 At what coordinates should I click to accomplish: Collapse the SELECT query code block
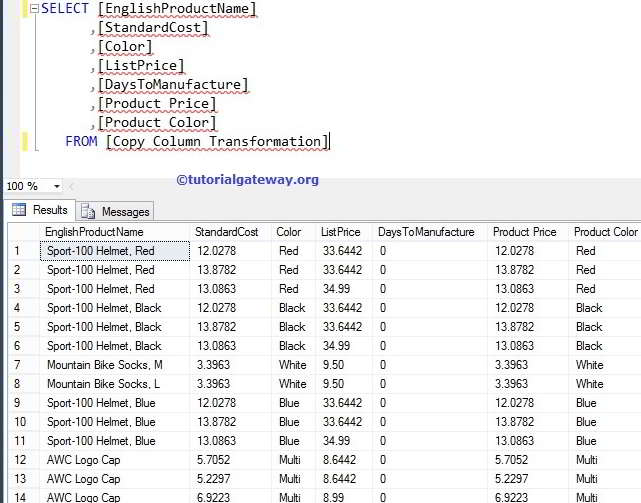34,9
